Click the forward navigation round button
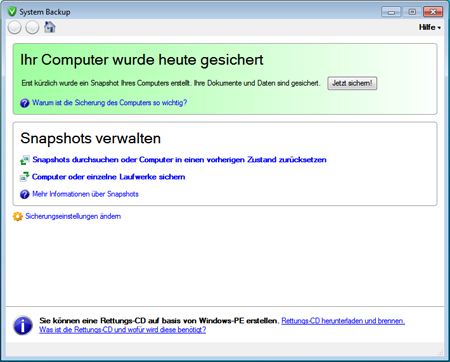450x362 pixels. coord(32,27)
